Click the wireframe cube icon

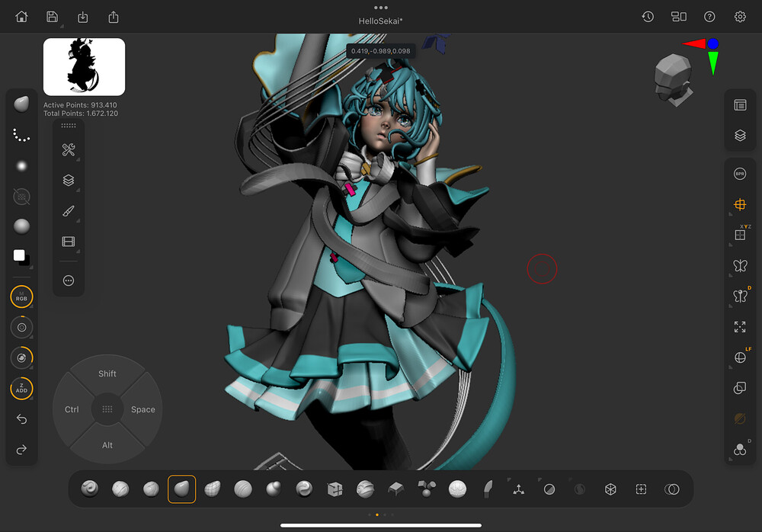[x=610, y=489]
